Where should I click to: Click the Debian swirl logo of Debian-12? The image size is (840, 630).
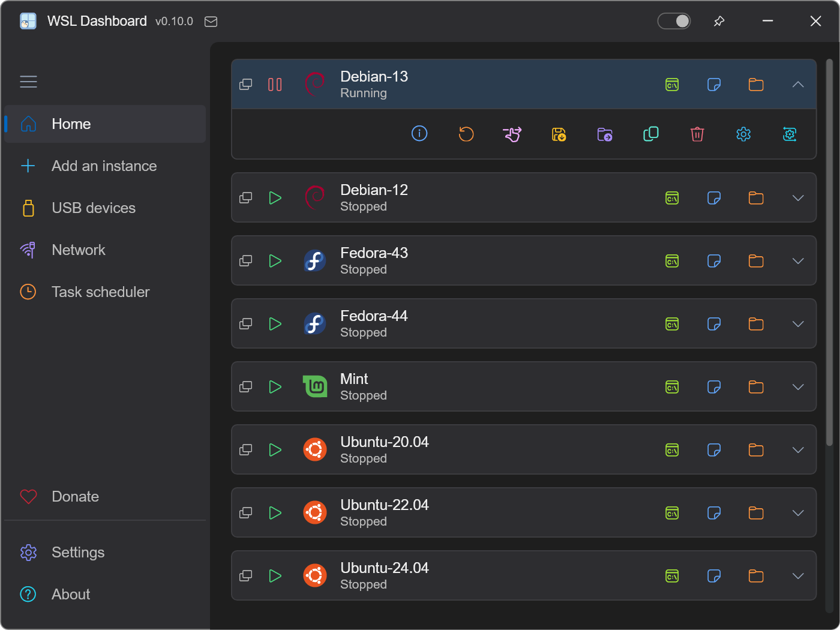click(x=315, y=198)
